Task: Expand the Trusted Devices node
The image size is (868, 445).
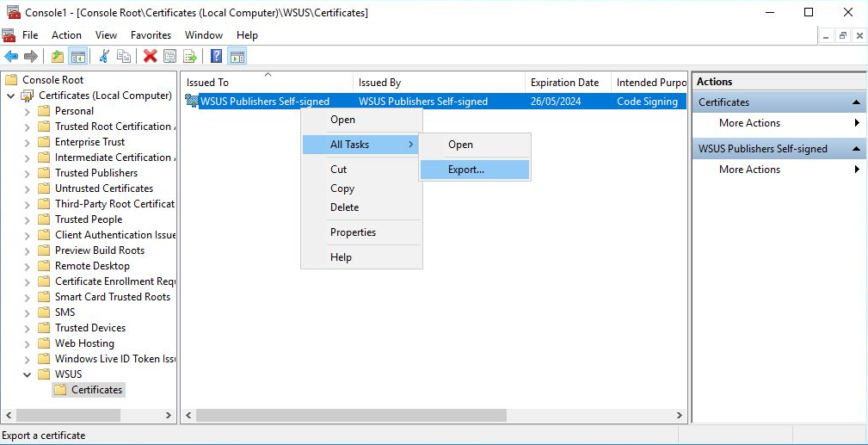Action: [28, 328]
